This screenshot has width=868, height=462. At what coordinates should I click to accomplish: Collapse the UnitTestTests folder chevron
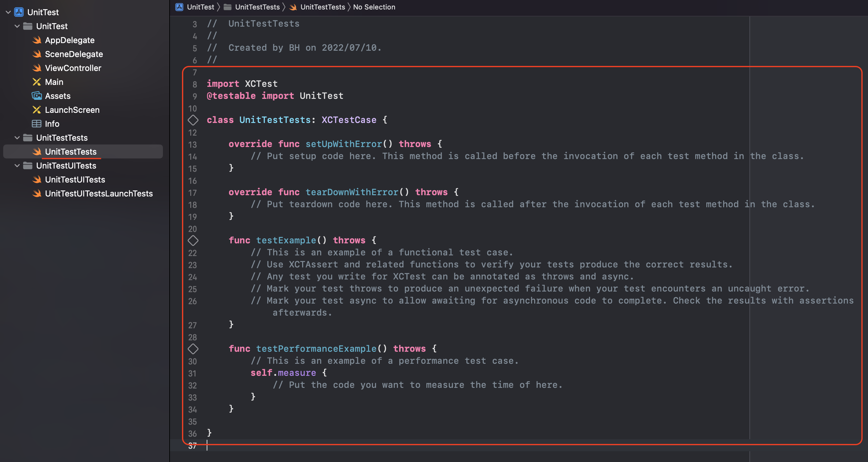coord(17,138)
